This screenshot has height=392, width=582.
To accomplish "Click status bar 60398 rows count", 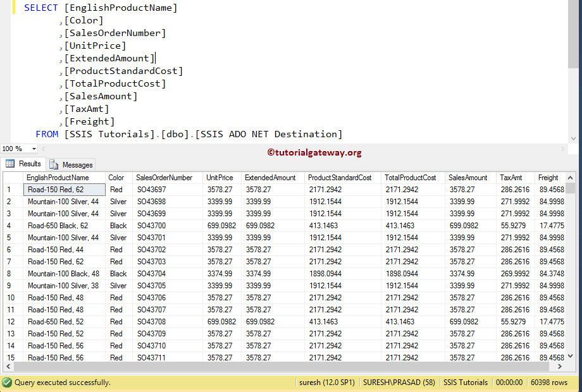I will pos(549,383).
